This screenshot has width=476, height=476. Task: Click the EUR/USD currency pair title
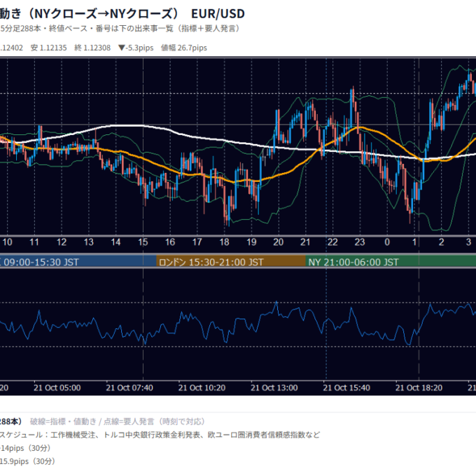click(218, 14)
